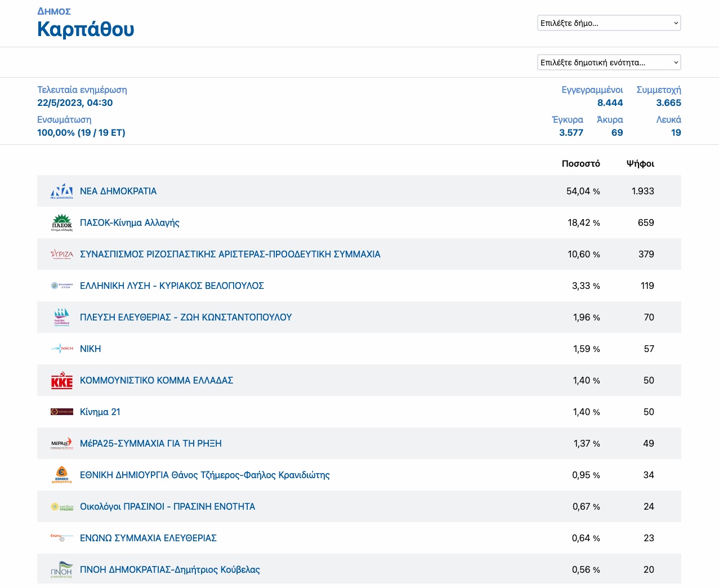Click the 1,96 % percentage cell
Screen dimensions: 719x588
pos(587,317)
